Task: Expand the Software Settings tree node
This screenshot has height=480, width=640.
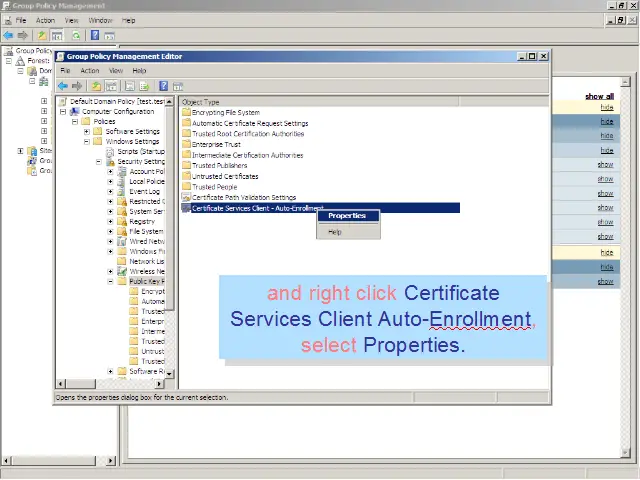Action: [87, 131]
